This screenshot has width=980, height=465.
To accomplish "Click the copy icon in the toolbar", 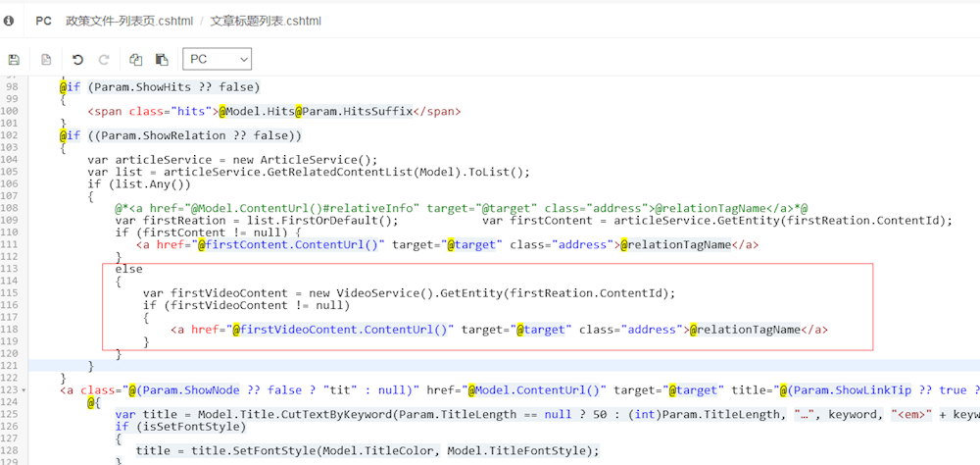I will coord(136,60).
